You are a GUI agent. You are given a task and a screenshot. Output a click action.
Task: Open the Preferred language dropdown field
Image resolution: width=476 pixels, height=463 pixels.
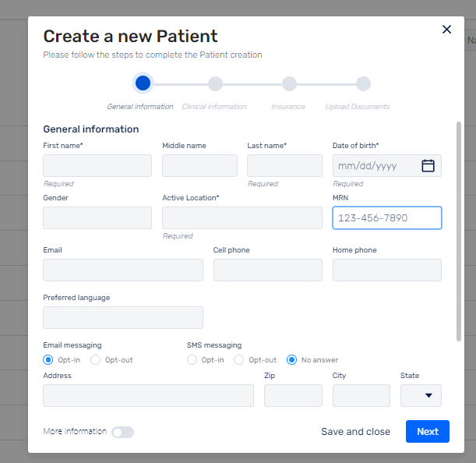coord(123,317)
